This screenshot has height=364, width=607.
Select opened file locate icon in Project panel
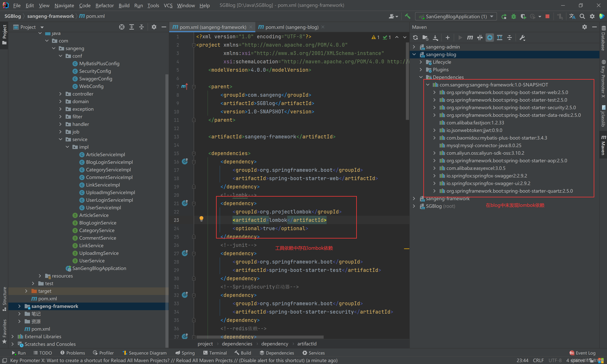[122, 27]
